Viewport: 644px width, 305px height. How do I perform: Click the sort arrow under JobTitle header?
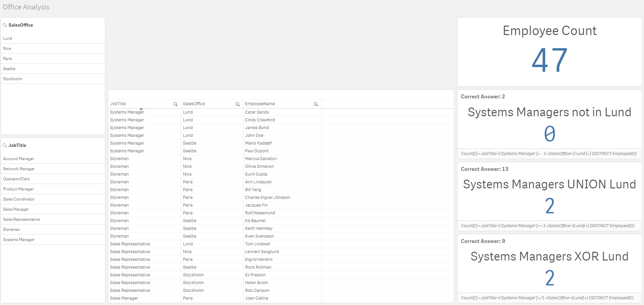[x=141, y=109]
